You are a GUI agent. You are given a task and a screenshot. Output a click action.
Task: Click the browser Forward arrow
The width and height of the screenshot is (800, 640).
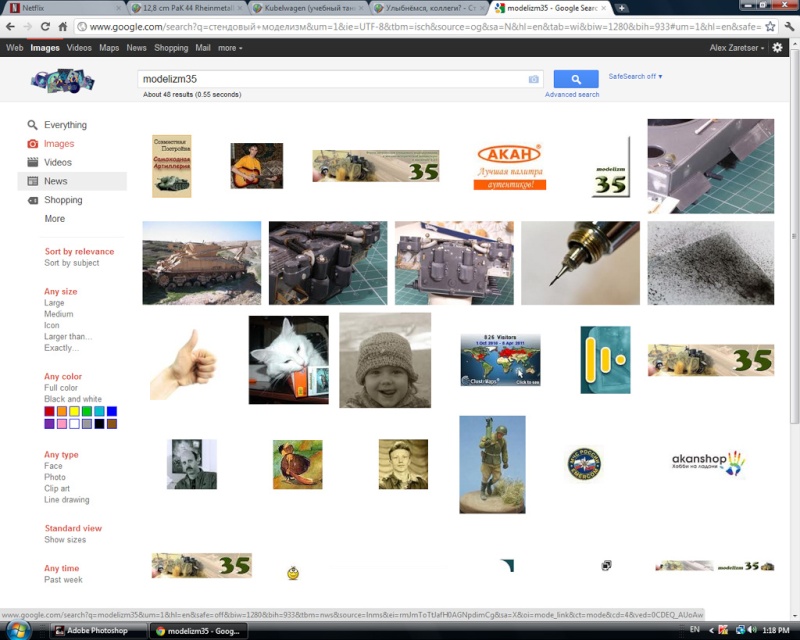(28, 27)
